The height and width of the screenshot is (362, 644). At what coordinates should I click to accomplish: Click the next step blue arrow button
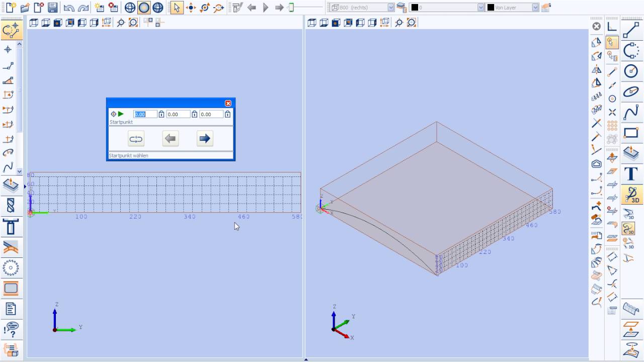(x=205, y=139)
